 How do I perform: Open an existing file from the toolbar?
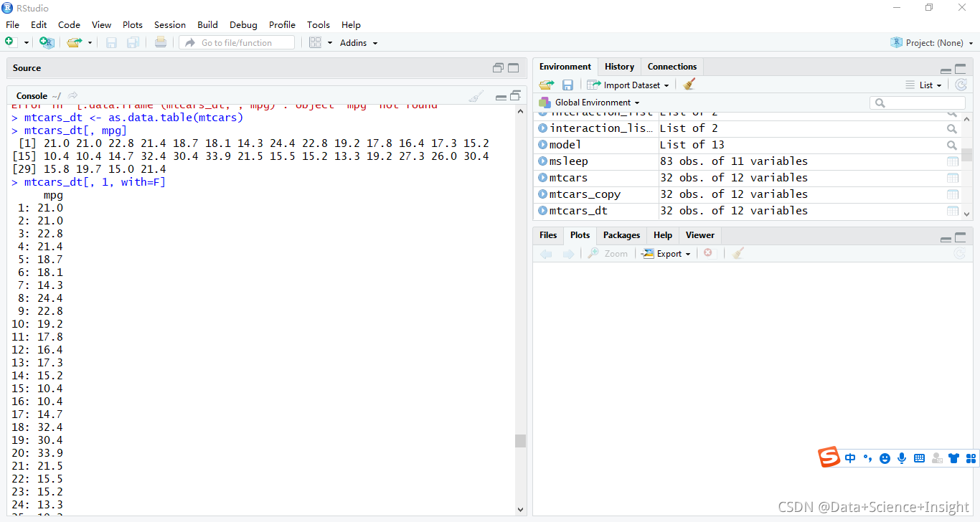75,42
